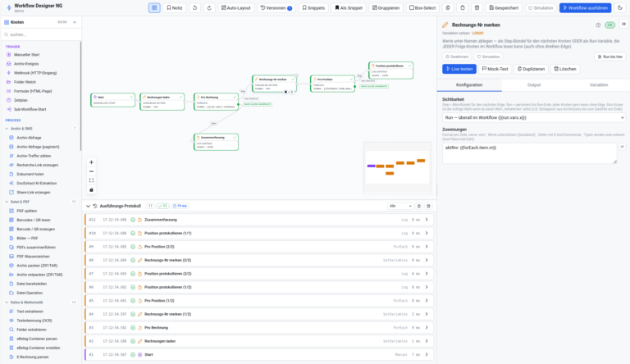Toggle the canvas lock button
This screenshot has width=630, height=364.
(91, 190)
